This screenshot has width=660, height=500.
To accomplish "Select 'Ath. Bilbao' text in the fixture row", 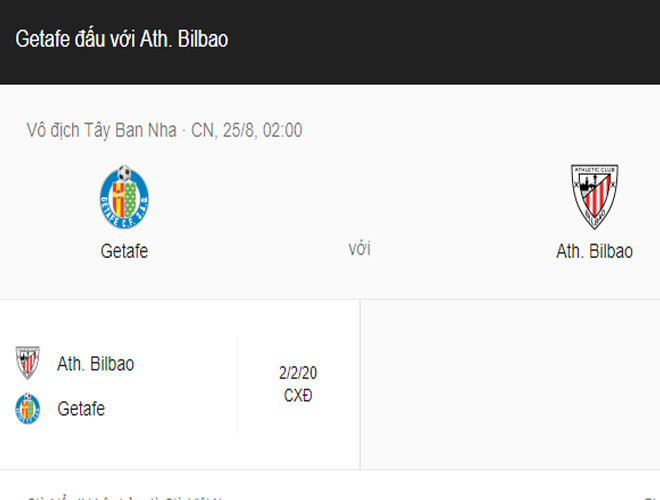I will 95,363.
